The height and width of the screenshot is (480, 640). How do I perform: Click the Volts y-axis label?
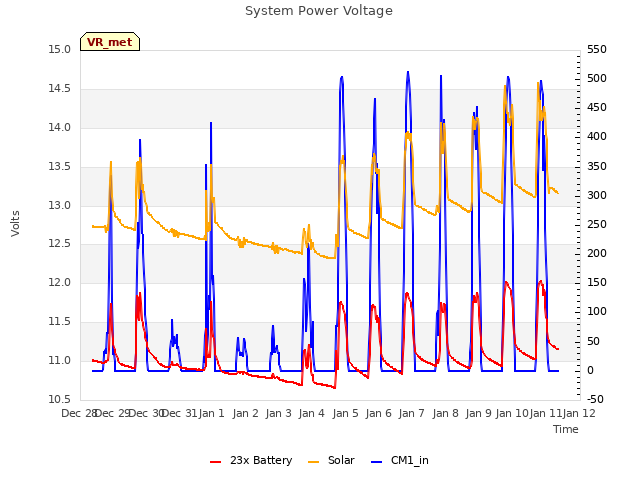point(16,224)
